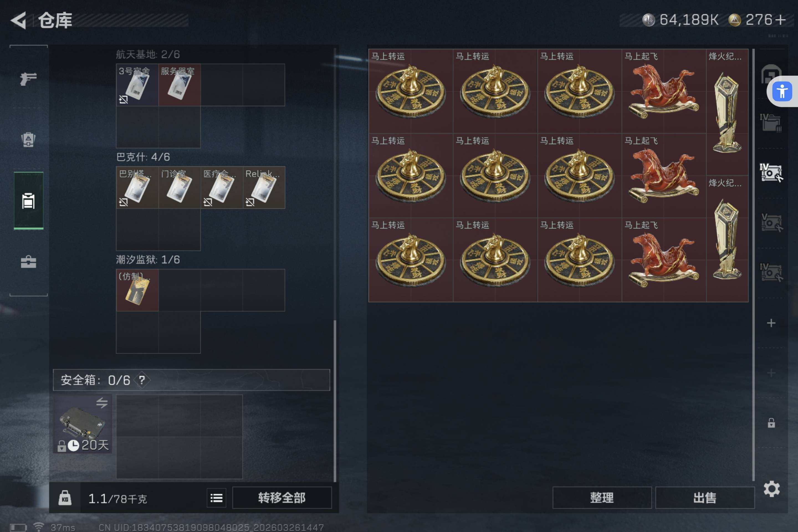The width and height of the screenshot is (798, 532).
Task: Open the accessibility floating button
Action: 782,91
